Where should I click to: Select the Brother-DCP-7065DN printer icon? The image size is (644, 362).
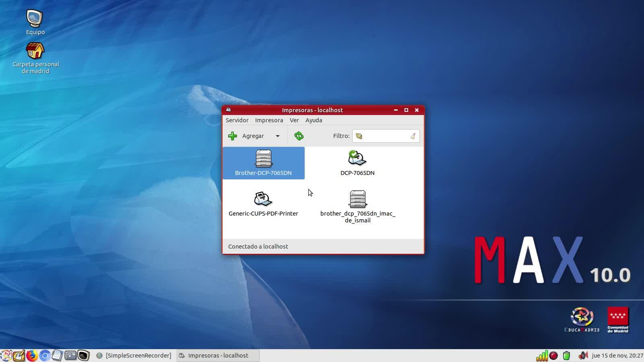click(x=264, y=163)
